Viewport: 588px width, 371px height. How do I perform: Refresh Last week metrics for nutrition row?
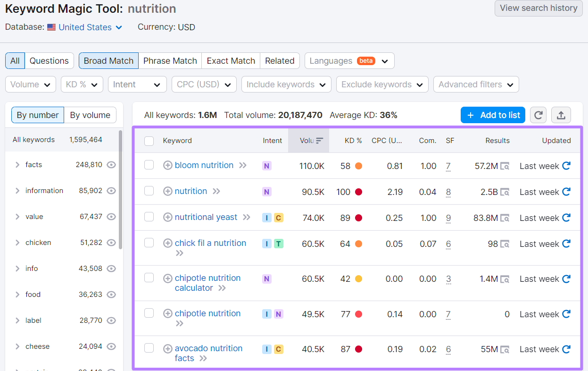pos(565,192)
